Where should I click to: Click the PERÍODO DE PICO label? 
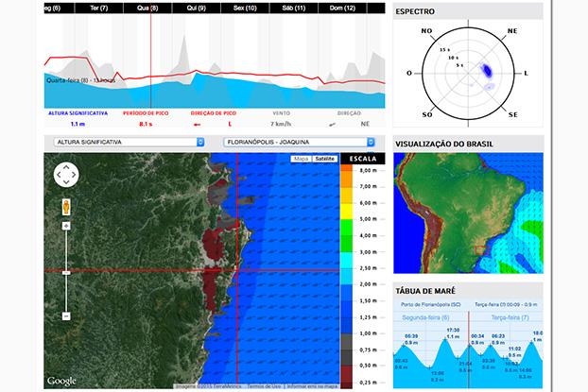click(146, 113)
